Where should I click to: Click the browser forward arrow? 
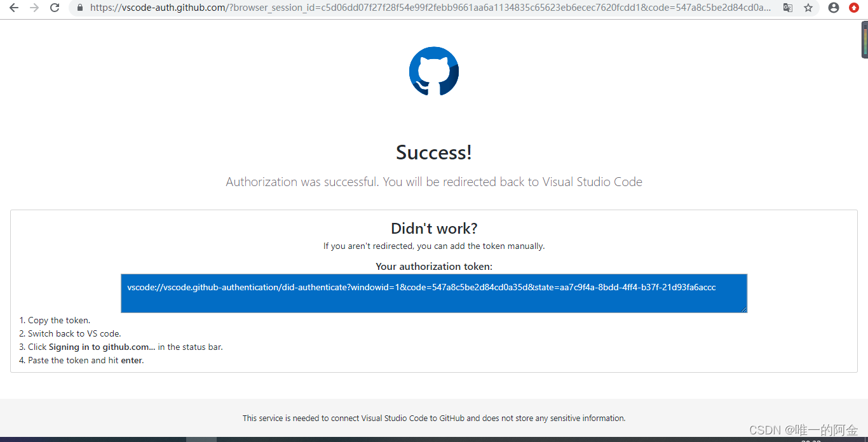pyautogui.click(x=34, y=8)
